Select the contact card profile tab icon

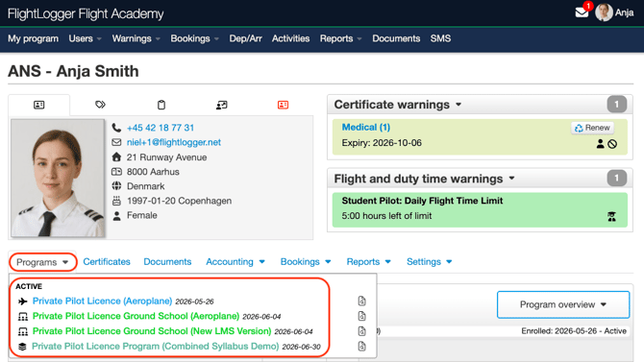[x=39, y=105]
